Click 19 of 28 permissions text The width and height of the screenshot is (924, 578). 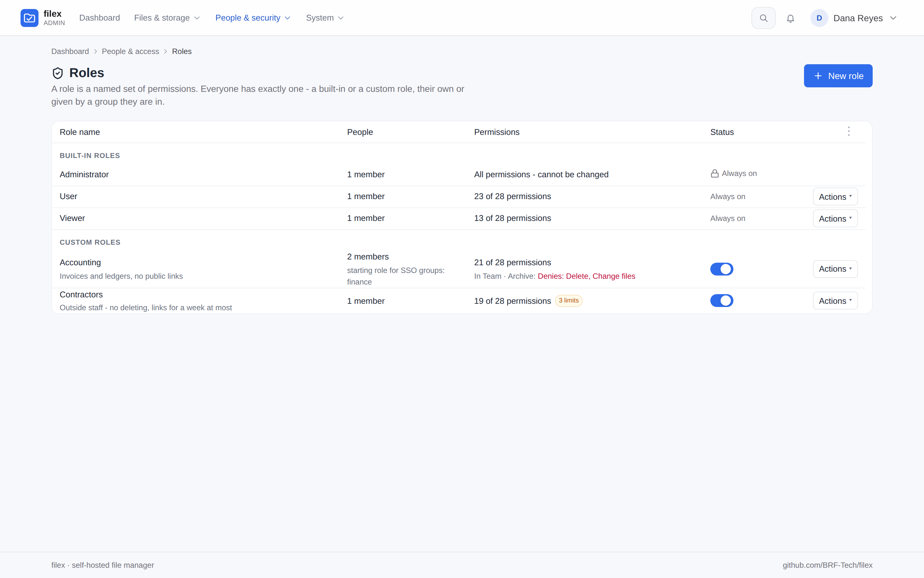point(512,301)
